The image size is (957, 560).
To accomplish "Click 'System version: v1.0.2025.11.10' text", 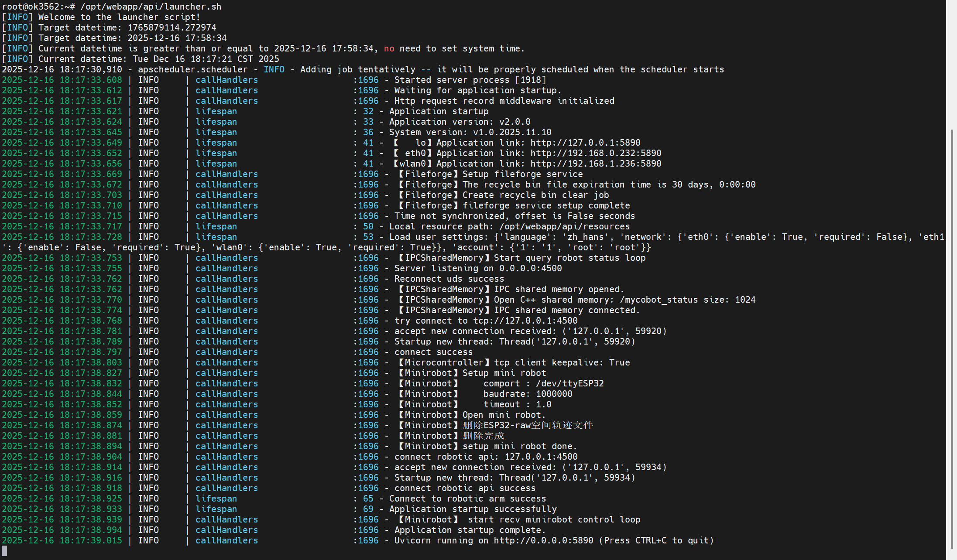I will [470, 132].
